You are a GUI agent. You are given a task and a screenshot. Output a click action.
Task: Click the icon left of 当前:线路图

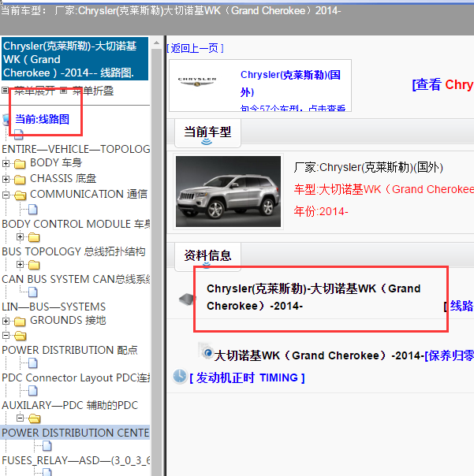tap(6, 120)
